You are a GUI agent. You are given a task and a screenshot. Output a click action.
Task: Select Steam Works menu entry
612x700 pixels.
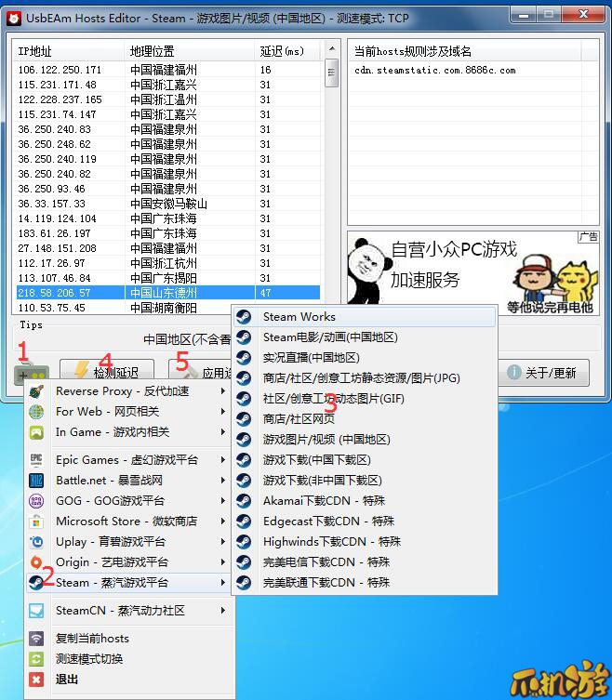364,316
